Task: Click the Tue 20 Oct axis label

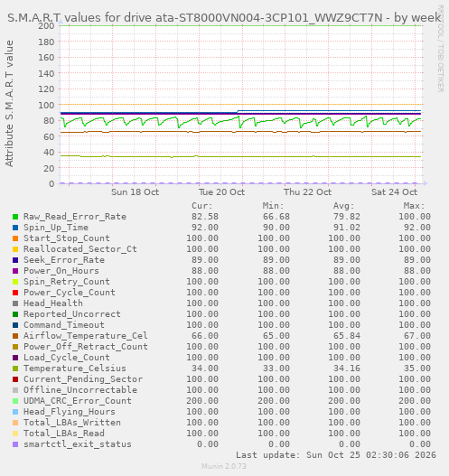Action: (221, 192)
